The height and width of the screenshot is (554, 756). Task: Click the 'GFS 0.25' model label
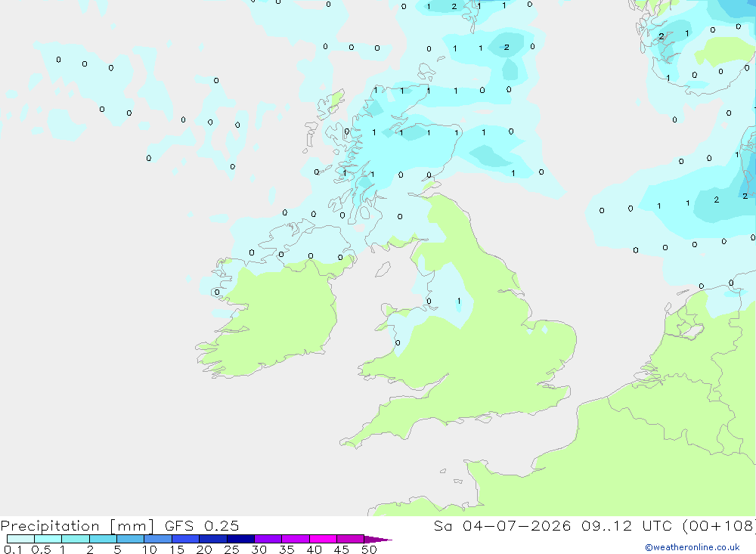pos(202,525)
